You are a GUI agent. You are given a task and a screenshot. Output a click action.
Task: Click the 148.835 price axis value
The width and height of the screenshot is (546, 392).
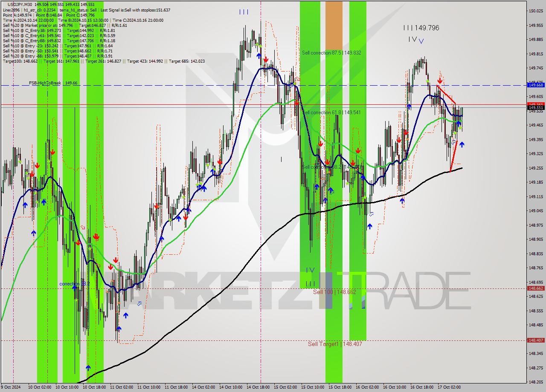pos(536,254)
